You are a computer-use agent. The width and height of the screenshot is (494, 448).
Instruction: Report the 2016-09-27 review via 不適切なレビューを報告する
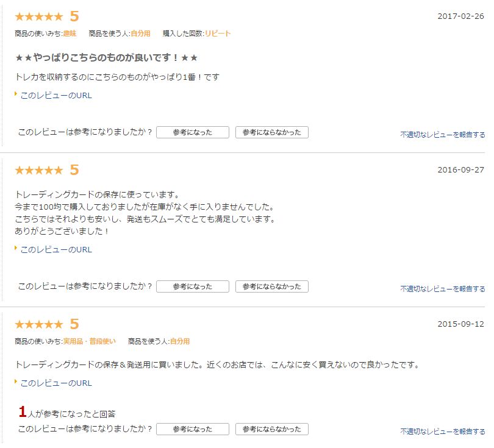tap(442, 288)
